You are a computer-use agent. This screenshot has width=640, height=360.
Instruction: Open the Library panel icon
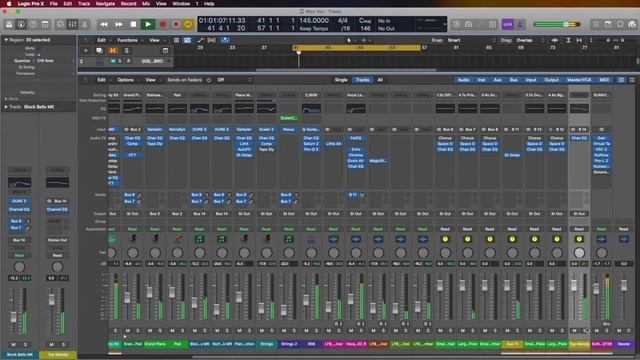pos(9,24)
